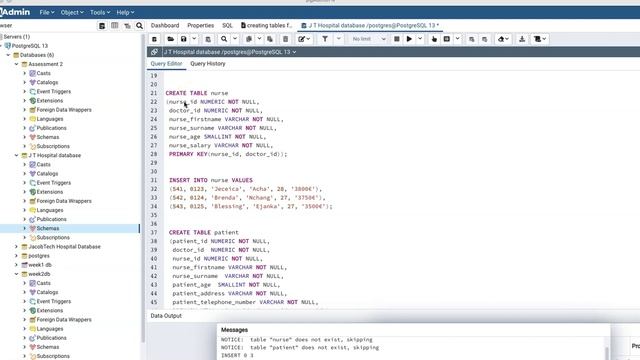Screen dimensions: 640x360
Task: Open the No limit rows dropdown
Action: [368, 39]
